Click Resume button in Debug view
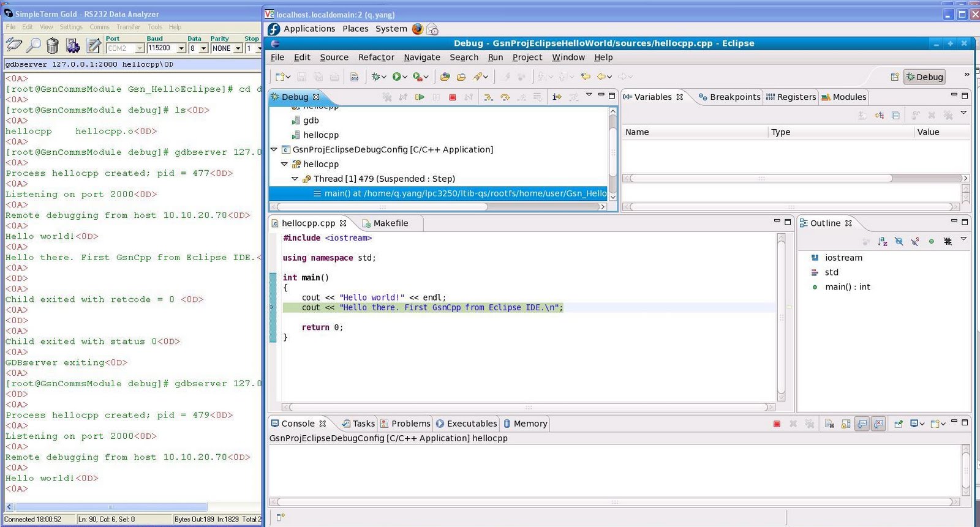The width and height of the screenshot is (980, 527). pos(420,97)
